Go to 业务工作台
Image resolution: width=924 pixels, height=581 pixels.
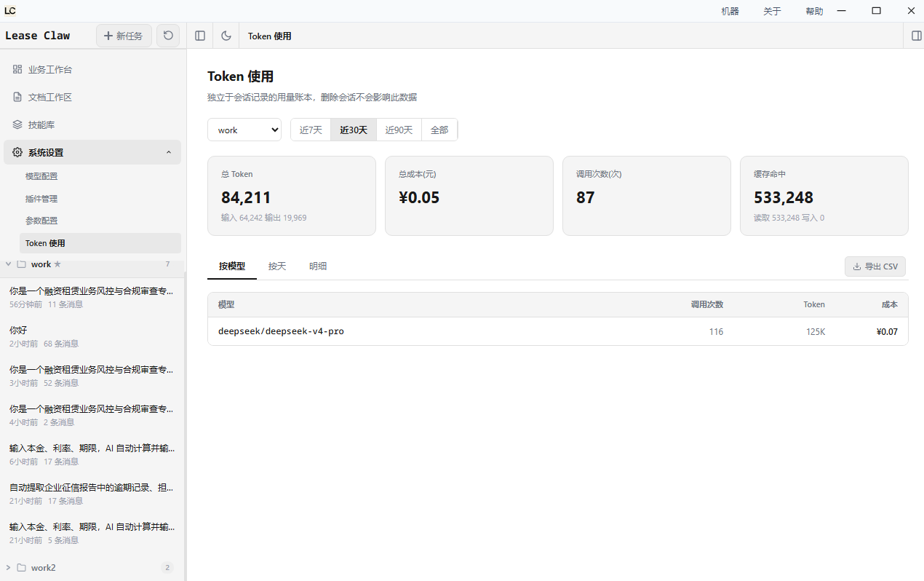[92, 69]
